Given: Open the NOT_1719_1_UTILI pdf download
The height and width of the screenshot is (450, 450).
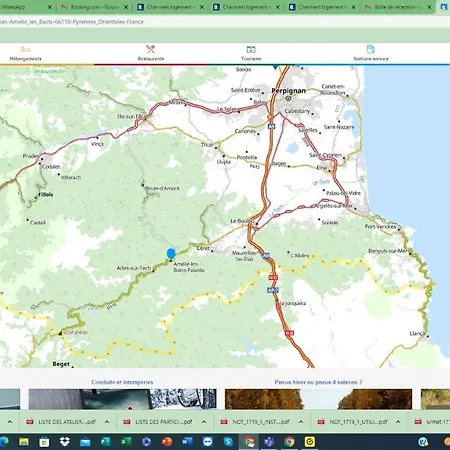Looking at the screenshot, I should pyautogui.click(x=354, y=422).
